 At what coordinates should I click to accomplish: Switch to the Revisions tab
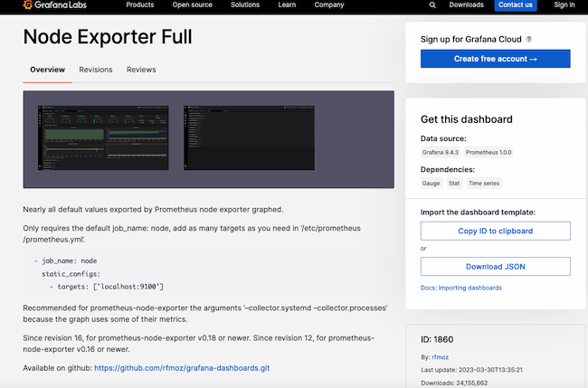(x=95, y=70)
